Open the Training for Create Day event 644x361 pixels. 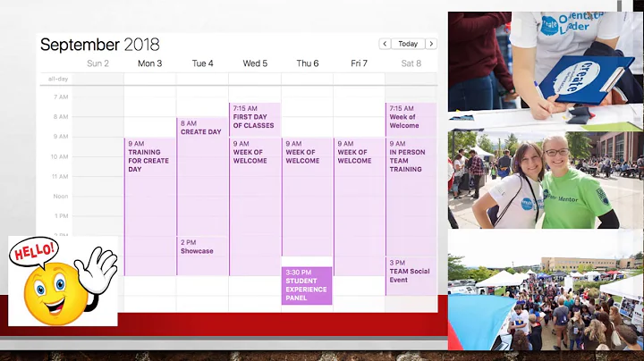pyautogui.click(x=150, y=206)
